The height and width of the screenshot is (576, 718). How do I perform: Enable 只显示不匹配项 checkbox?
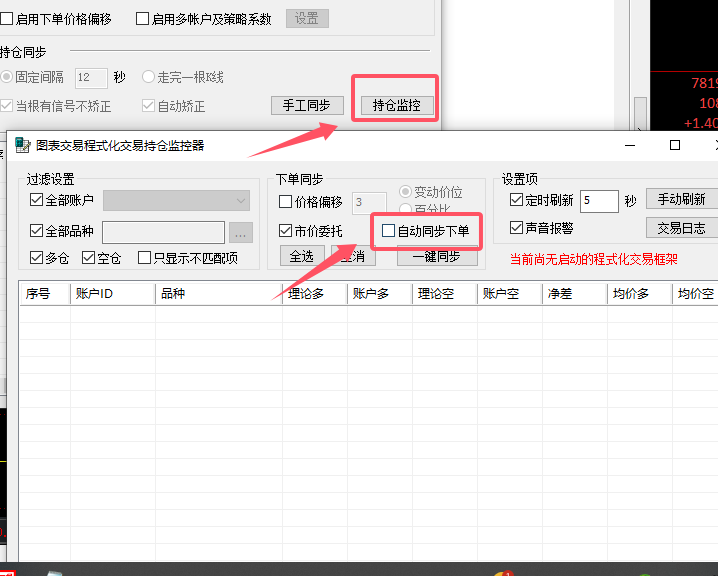click(x=144, y=257)
